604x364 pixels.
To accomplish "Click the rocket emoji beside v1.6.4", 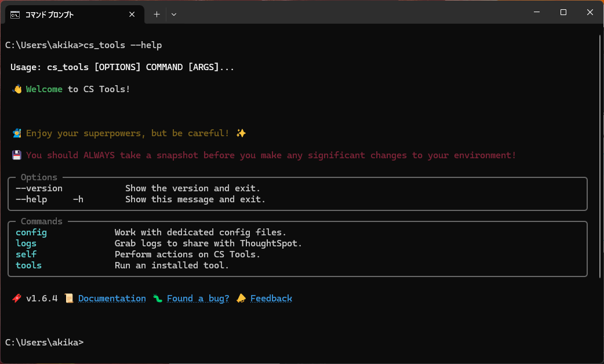I will click(x=17, y=299).
